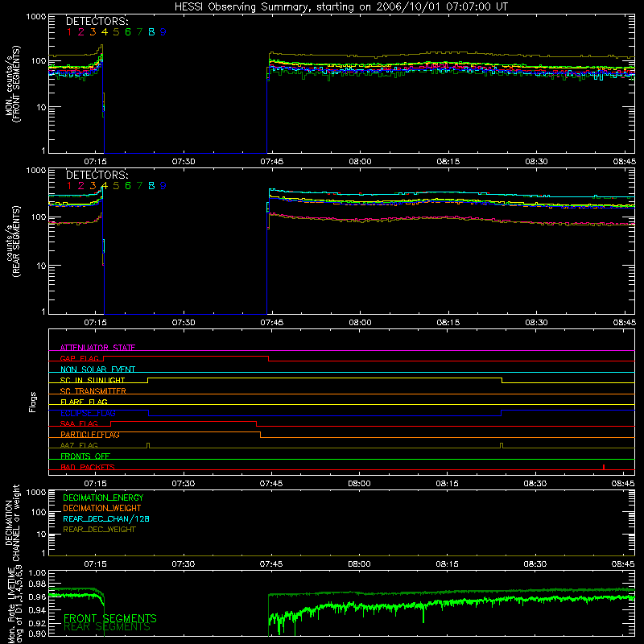
Task: Select red detector 1 in front segments legend
Action: pos(69,32)
